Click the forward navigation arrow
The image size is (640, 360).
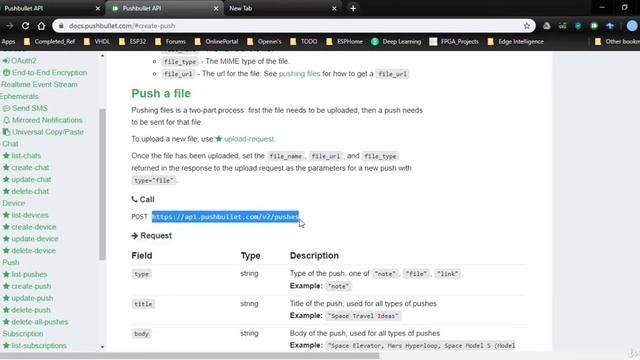coord(9,26)
